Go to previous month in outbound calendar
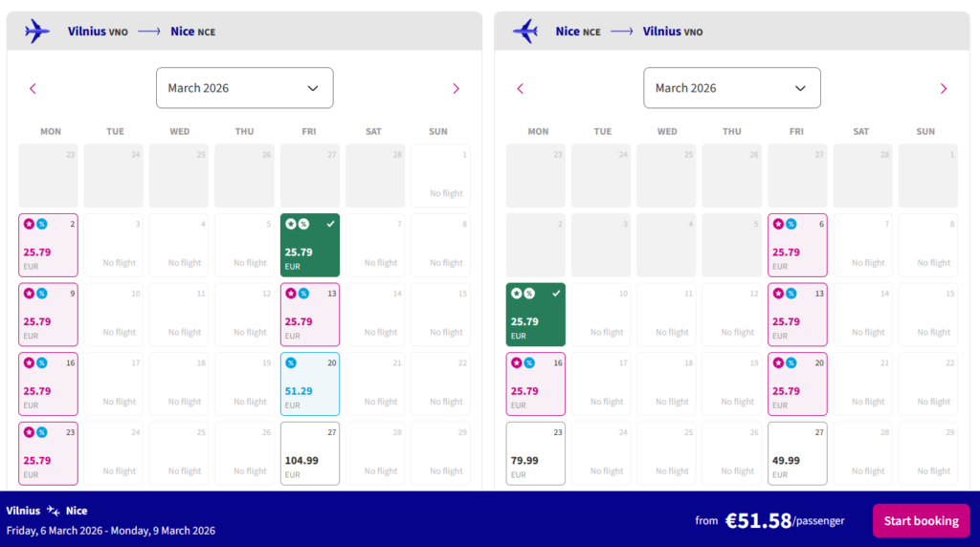Screen dimensions: 980x547 pos(33,88)
